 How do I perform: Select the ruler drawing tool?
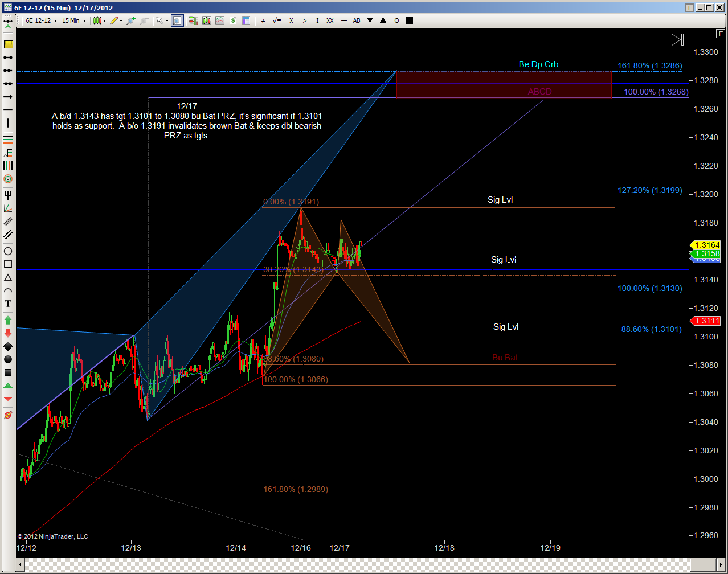tap(8, 44)
